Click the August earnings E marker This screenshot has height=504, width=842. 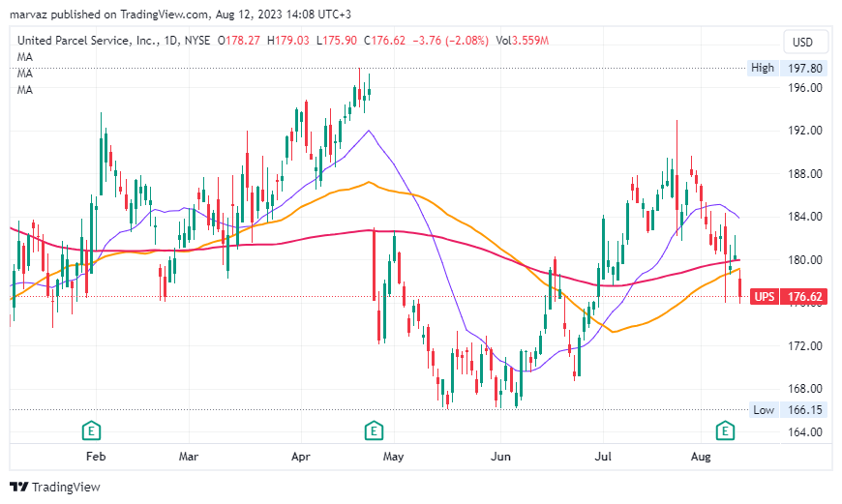tap(725, 430)
